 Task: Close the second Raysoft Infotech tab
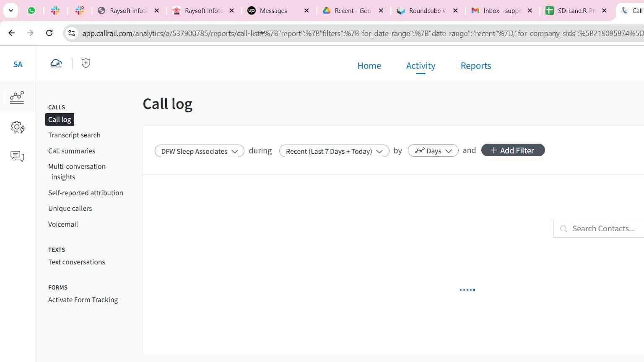231,10
